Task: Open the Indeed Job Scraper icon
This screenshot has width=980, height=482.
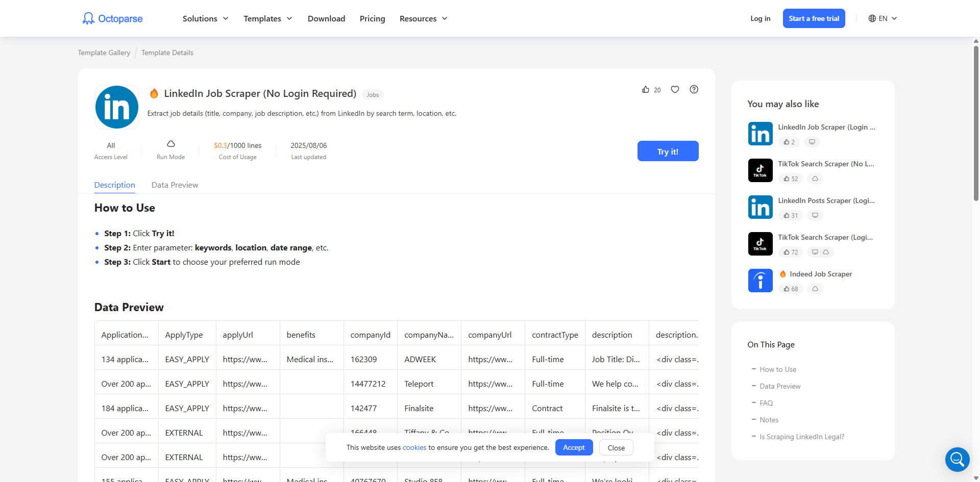Action: pos(760,281)
